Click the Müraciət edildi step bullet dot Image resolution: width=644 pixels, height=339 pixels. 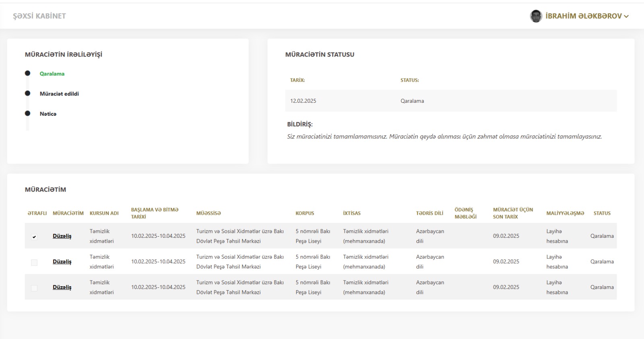pos(27,94)
